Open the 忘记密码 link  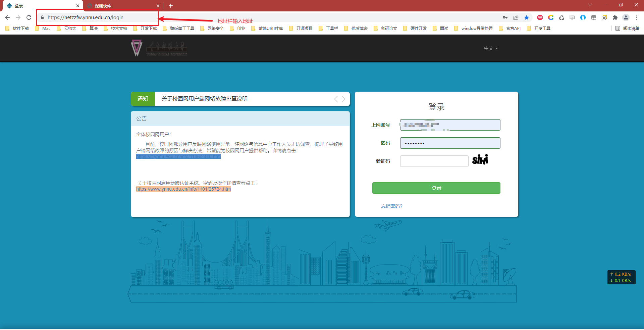pyautogui.click(x=391, y=206)
